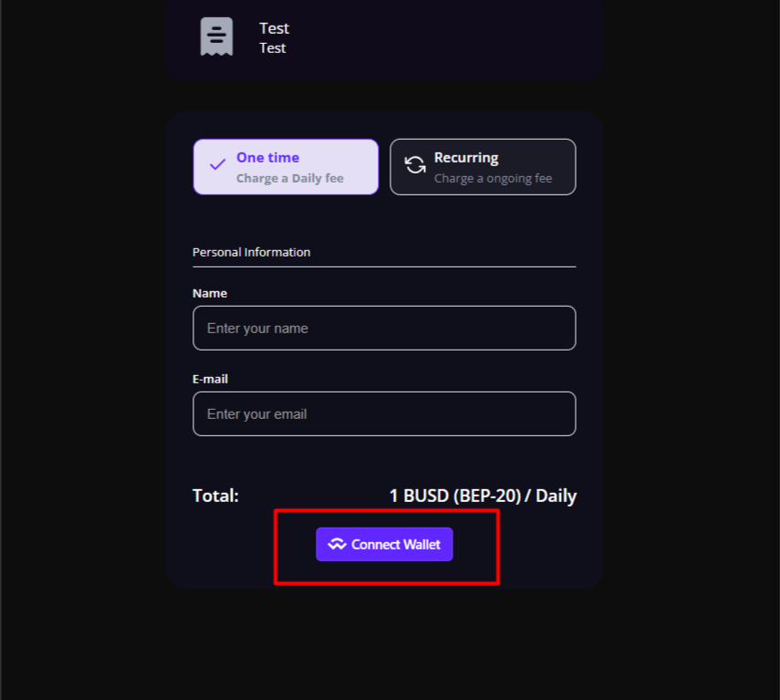Click the E-mail field label
Screen dimensions: 780x700
[210, 379]
